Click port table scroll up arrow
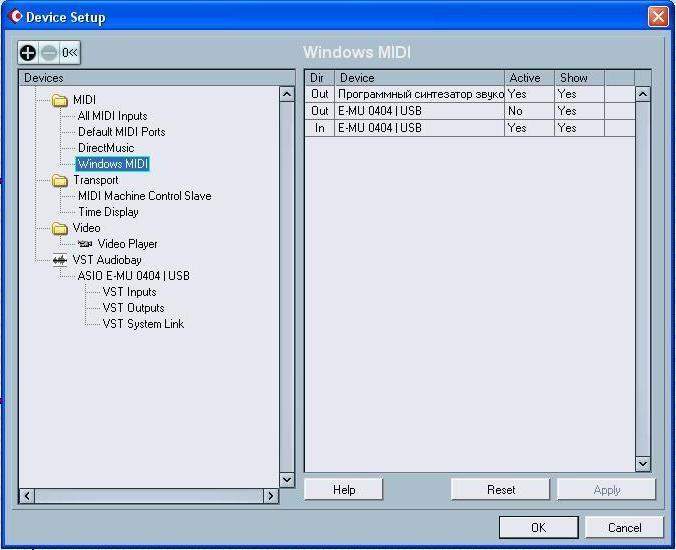Screen dimensions: 676x550 pyautogui.click(x=643, y=94)
